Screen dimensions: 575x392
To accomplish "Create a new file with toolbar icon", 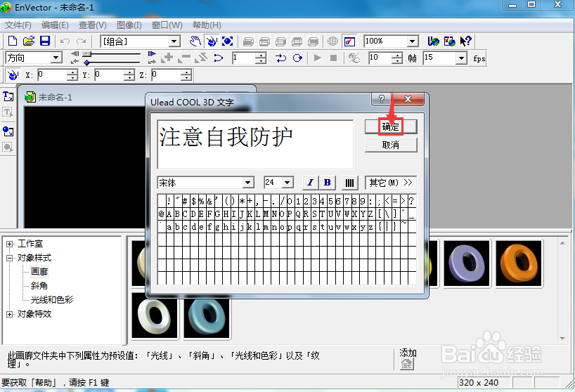I will coord(13,41).
